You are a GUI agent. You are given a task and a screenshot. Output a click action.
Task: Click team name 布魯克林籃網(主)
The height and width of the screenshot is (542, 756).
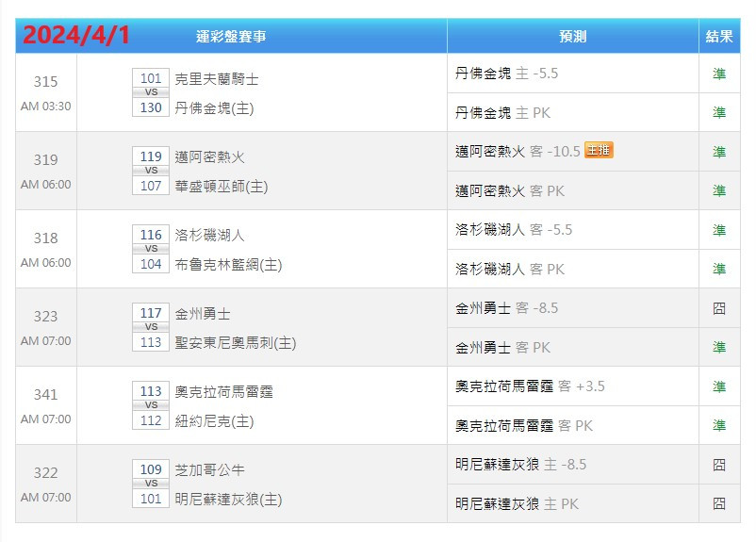click(228, 264)
